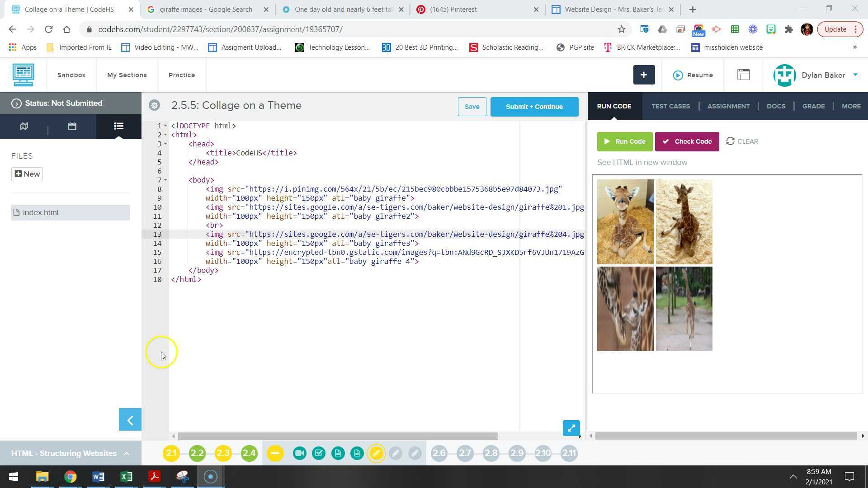Image resolution: width=868 pixels, height=488 pixels.
Task: Clear the output using the refresh icon
Action: [731, 141]
